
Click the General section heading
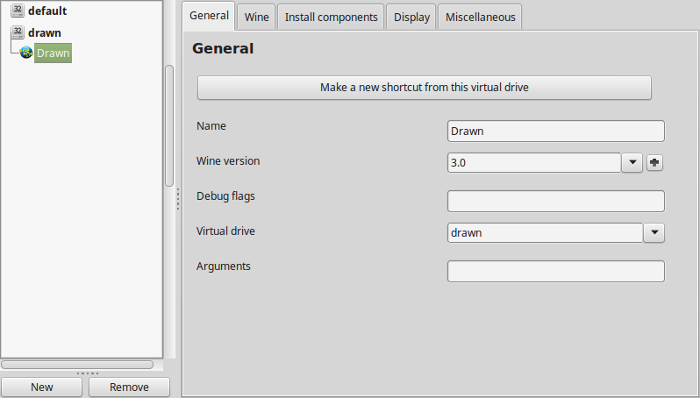223,48
